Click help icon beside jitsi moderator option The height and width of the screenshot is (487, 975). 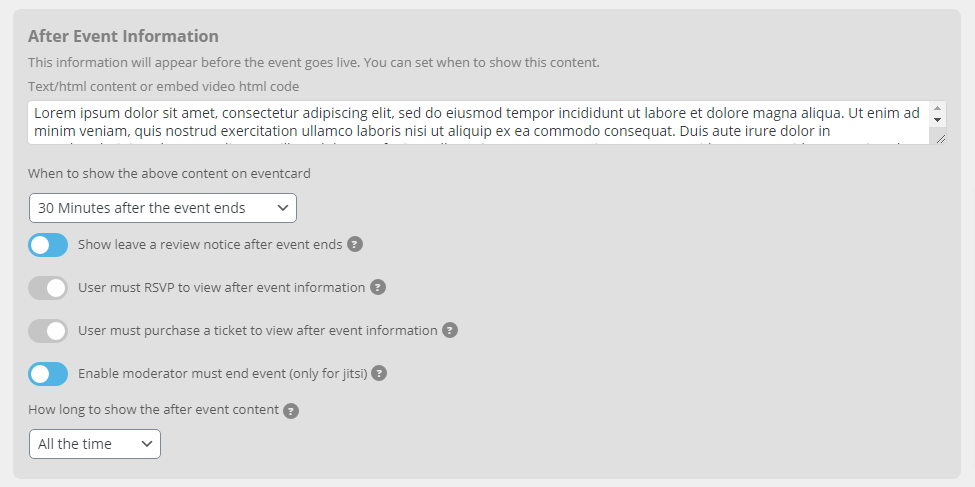[x=379, y=373]
